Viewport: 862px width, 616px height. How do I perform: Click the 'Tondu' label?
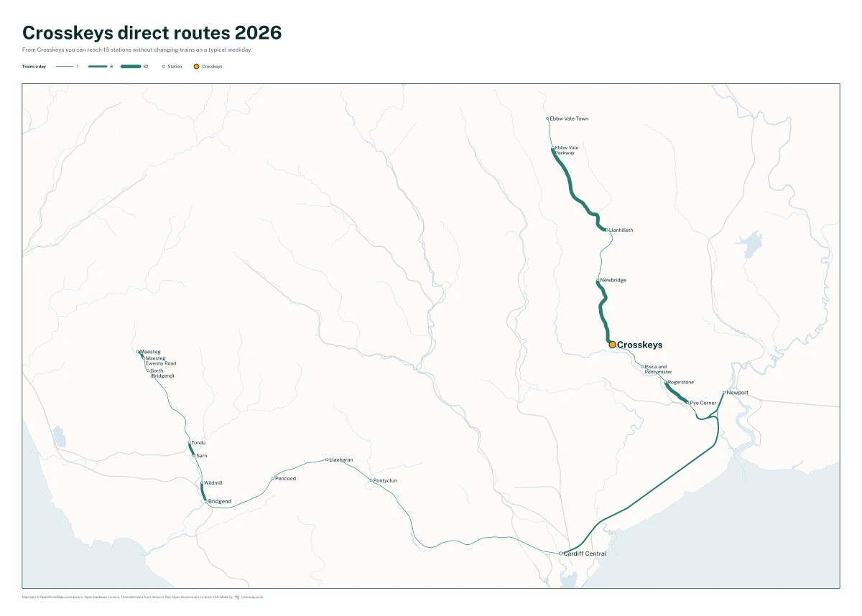tap(198, 443)
